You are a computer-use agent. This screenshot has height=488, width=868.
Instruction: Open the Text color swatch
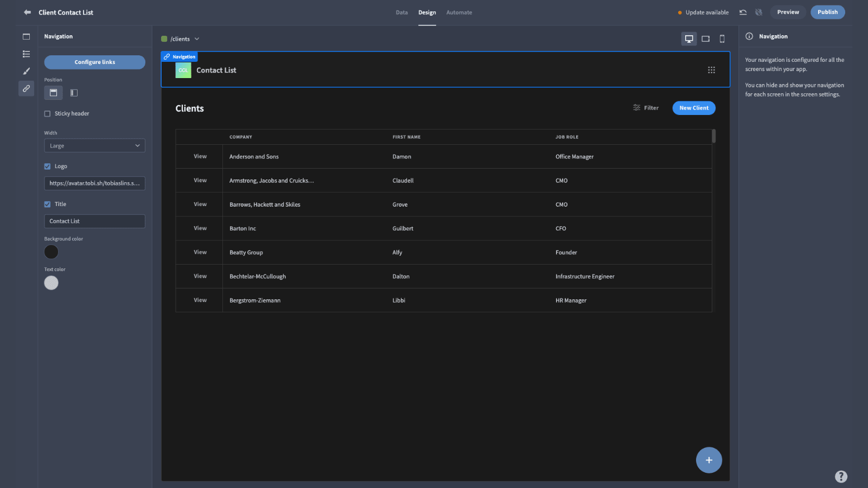51,282
